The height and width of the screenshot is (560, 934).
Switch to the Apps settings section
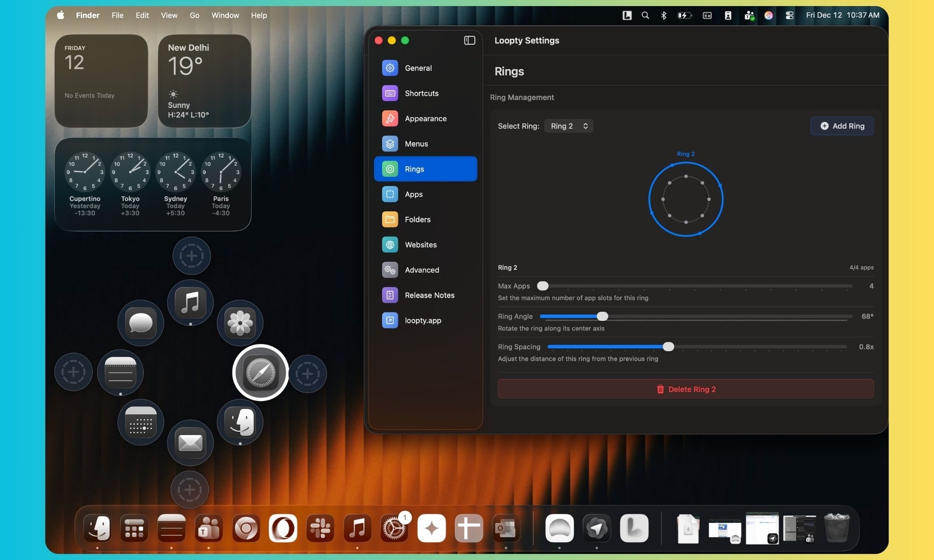pos(413,194)
